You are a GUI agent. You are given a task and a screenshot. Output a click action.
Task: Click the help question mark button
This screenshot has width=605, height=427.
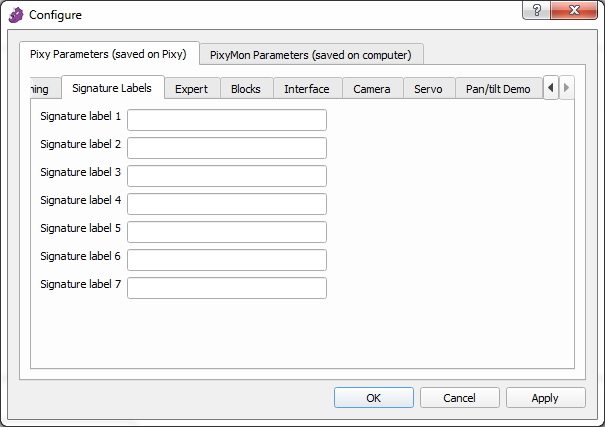(x=537, y=9)
